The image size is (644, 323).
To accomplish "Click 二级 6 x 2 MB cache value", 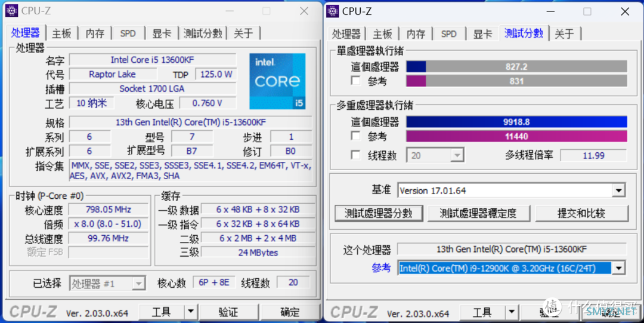I will point(258,238).
